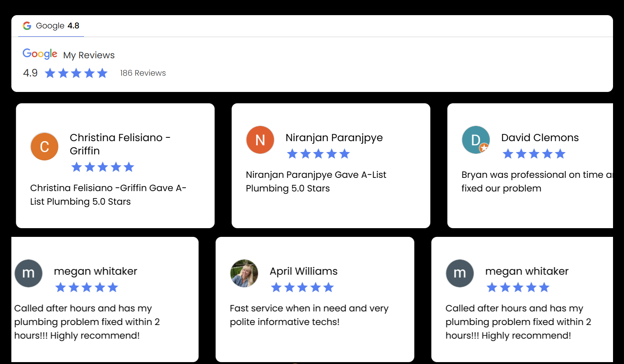This screenshot has width=624, height=364.
Task: Click the Google "G" logo icon
Action: click(27, 26)
